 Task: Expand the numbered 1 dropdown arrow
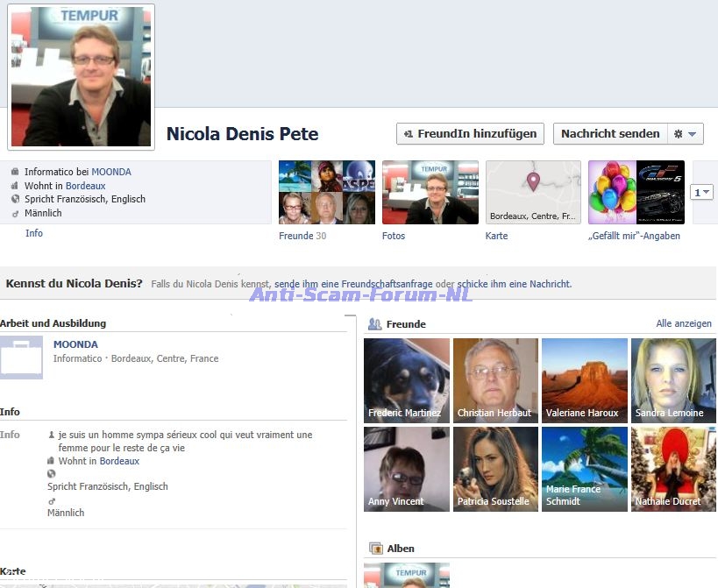(700, 192)
